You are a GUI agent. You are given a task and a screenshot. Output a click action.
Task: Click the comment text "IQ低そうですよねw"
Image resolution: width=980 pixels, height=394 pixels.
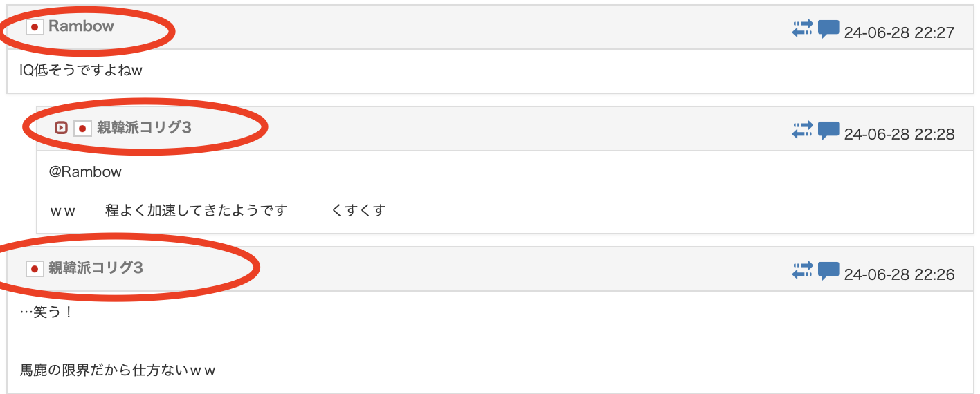point(81,70)
